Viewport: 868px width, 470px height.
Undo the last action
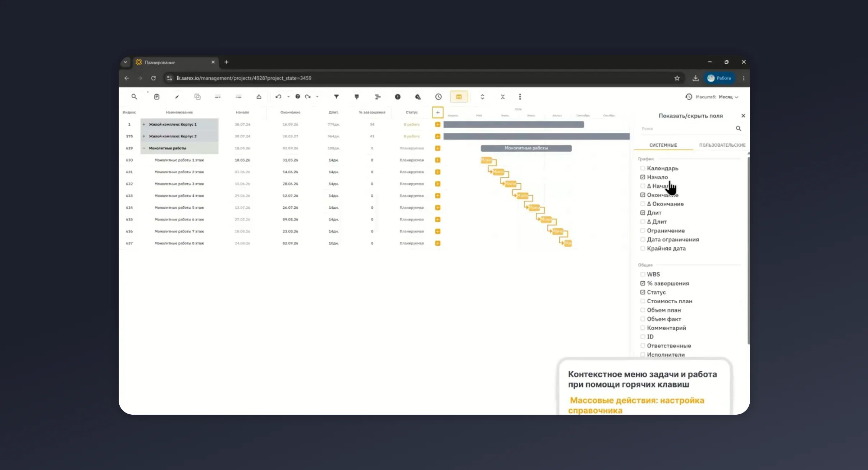coord(278,97)
